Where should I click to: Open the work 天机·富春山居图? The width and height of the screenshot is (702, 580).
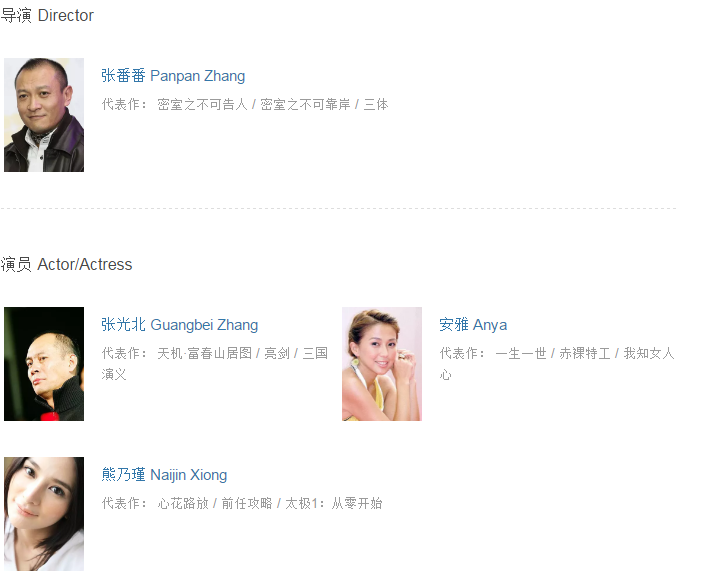204,353
